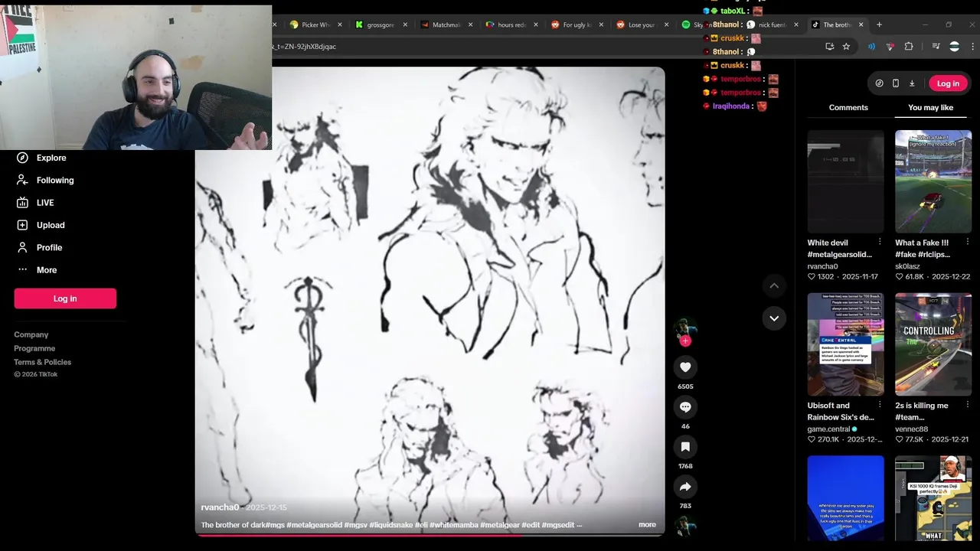980x551 pixels.
Task: Open 'What a Fake !!!' video thumbnail
Action: [933, 181]
